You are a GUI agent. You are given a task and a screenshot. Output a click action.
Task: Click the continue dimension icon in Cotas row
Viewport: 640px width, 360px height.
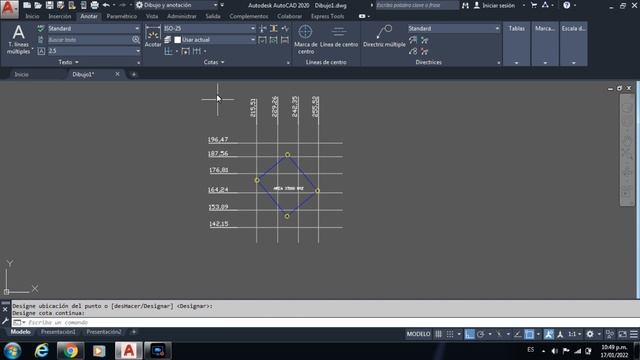click(x=197, y=51)
